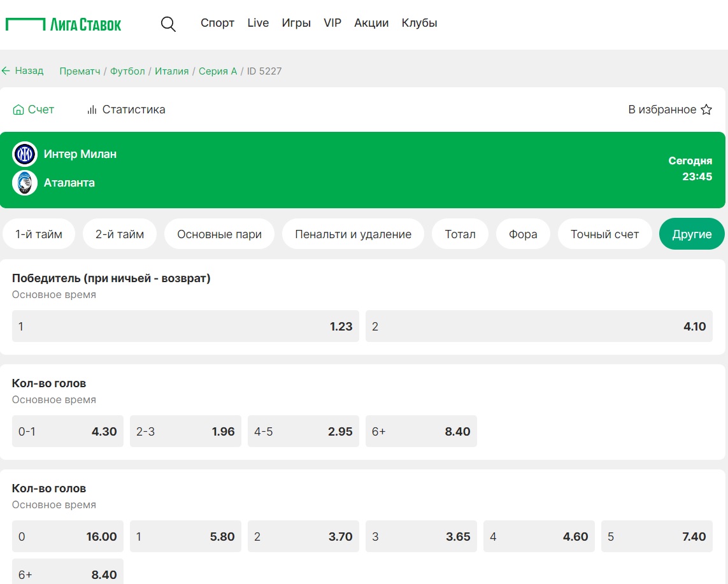Switch to the Счет tab
The image size is (728, 584).
(x=33, y=110)
